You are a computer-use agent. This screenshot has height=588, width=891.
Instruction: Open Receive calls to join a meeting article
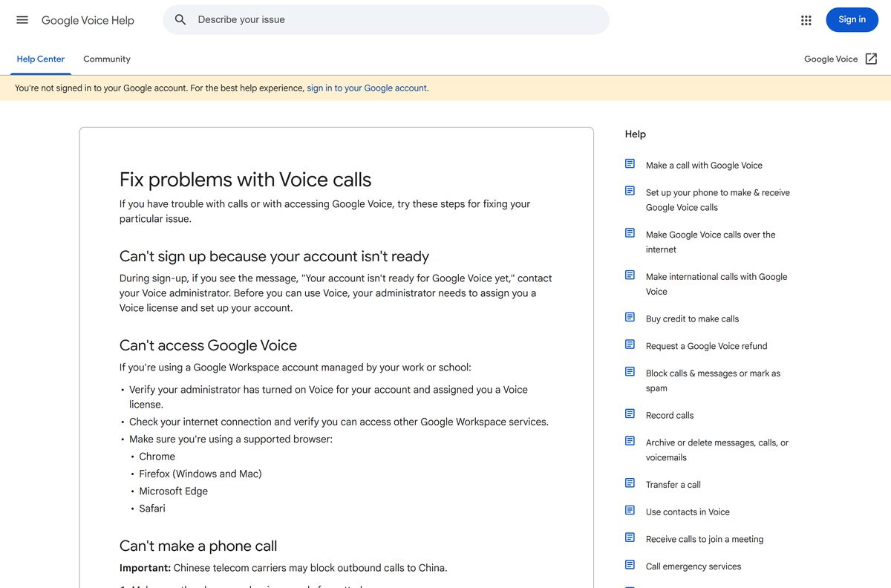[x=705, y=540]
